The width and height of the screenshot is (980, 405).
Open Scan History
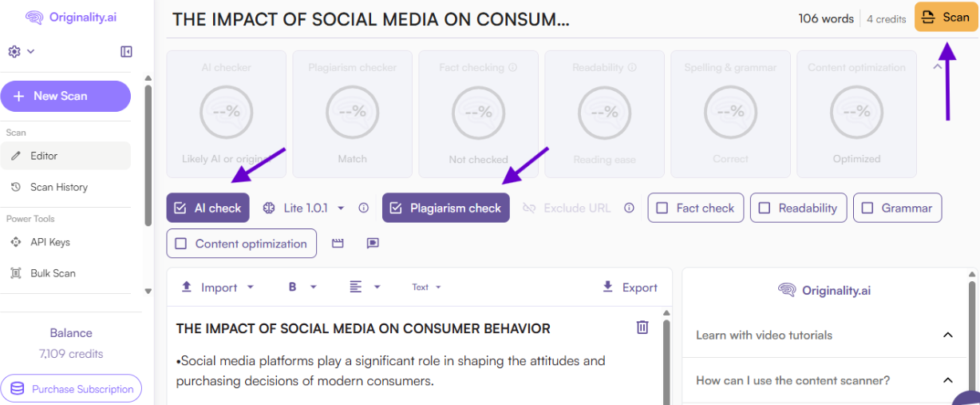[x=65, y=187]
